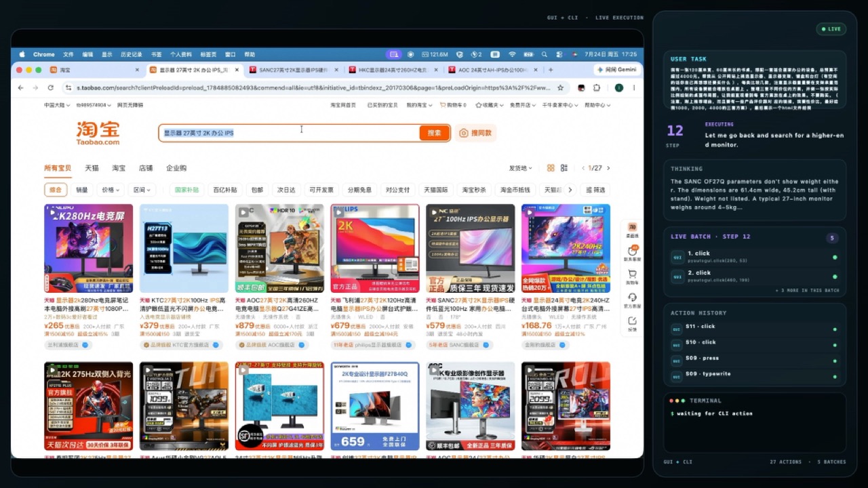Open macOS Control Center icon
The width and height of the screenshot is (868, 488).
(x=559, y=54)
